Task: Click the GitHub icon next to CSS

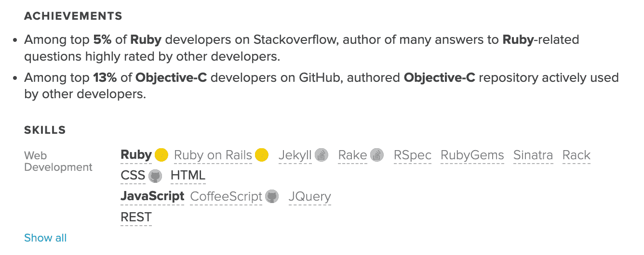Action: point(155,176)
